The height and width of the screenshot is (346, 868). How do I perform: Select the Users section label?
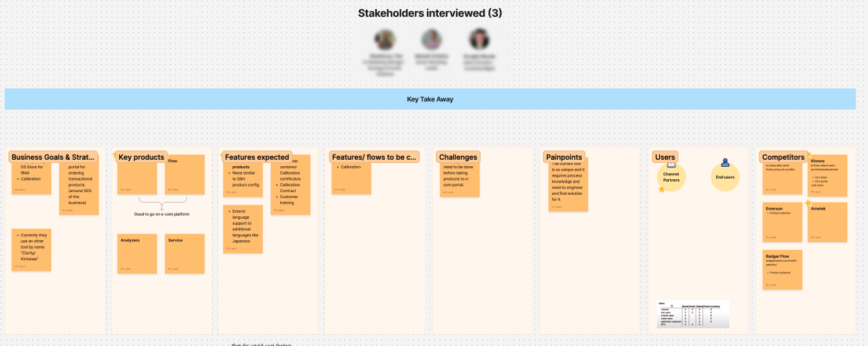pyautogui.click(x=665, y=157)
